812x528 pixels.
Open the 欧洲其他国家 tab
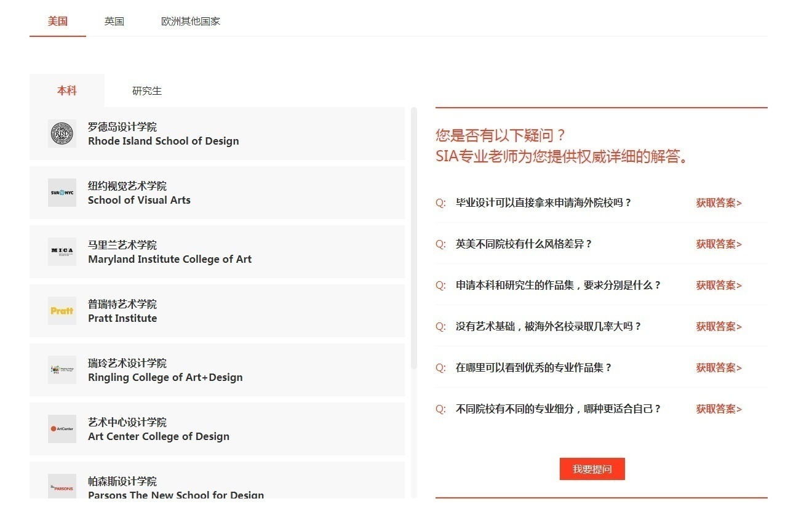pyautogui.click(x=191, y=21)
